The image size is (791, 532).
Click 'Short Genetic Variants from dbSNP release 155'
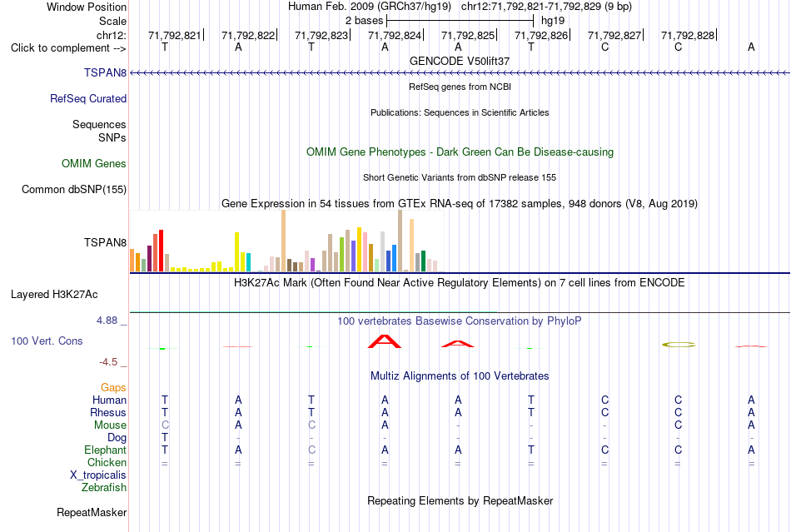pos(460,177)
